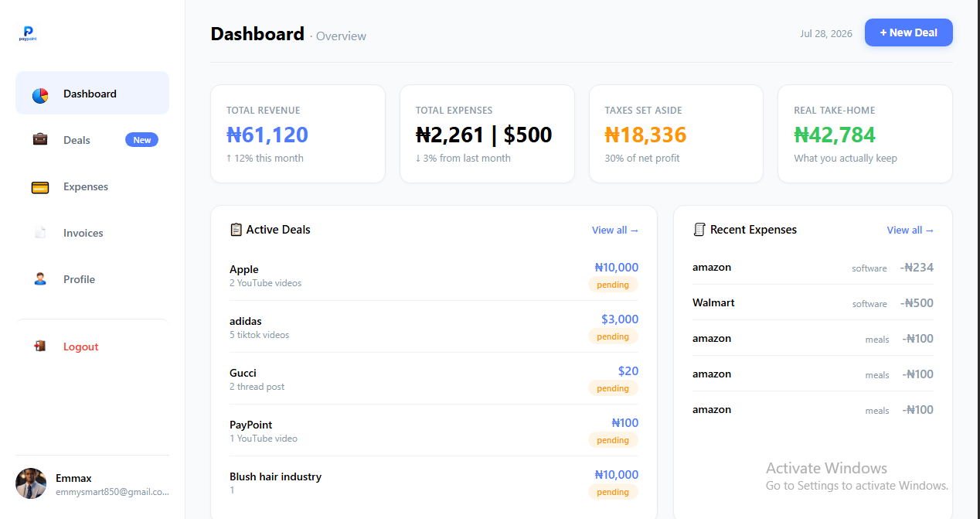
Task: Click the ₦18,336 taxes amount
Action: (645, 135)
